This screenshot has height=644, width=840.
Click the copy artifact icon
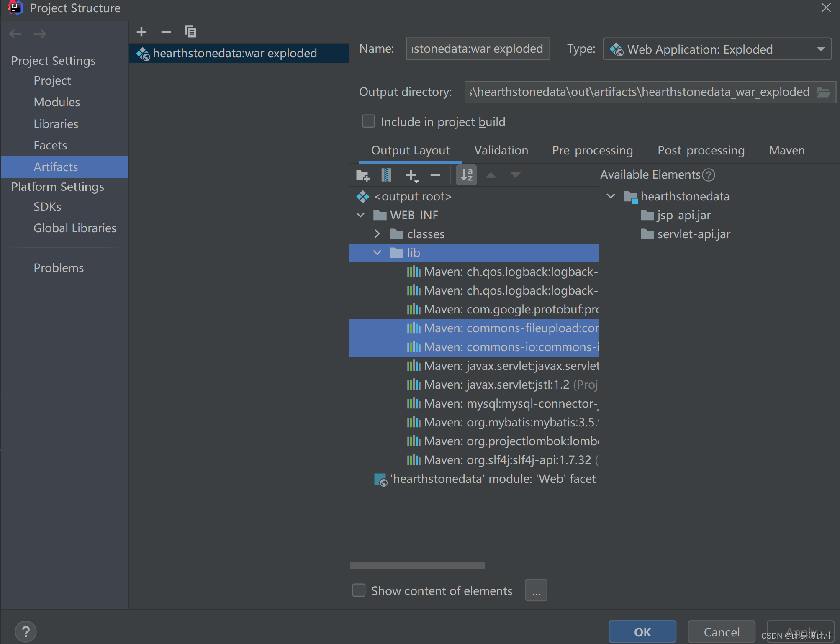pos(190,32)
